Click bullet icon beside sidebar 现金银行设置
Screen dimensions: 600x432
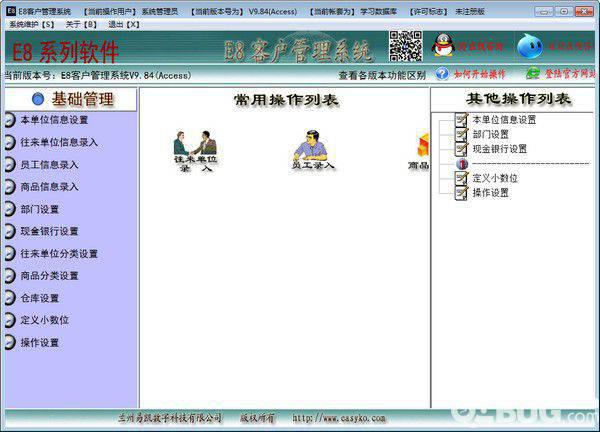(10, 231)
